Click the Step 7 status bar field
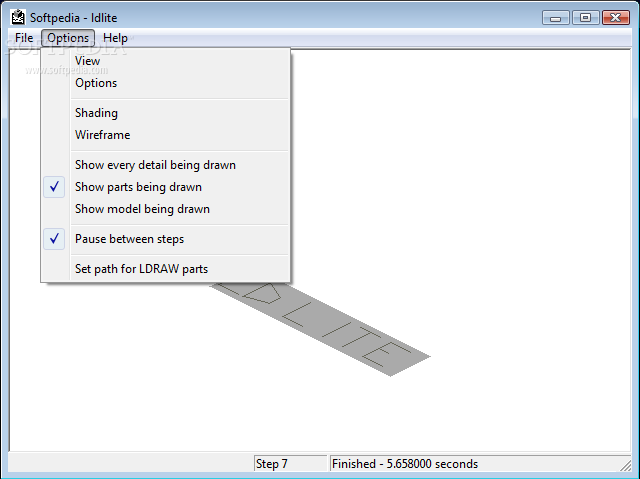This screenshot has width=640, height=479. click(x=290, y=463)
